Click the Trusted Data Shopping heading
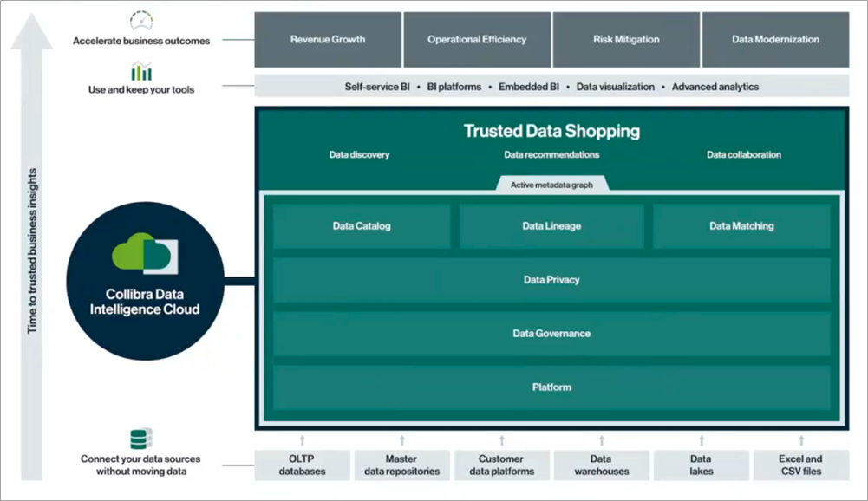The width and height of the screenshot is (868, 501). point(551,131)
